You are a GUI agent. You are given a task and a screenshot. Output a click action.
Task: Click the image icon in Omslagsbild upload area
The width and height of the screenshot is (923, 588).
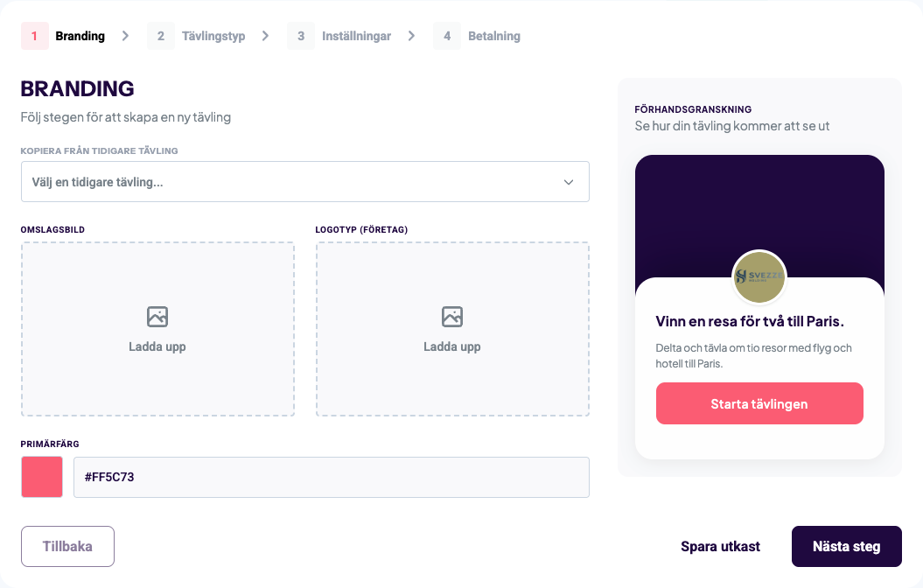pyautogui.click(x=157, y=317)
